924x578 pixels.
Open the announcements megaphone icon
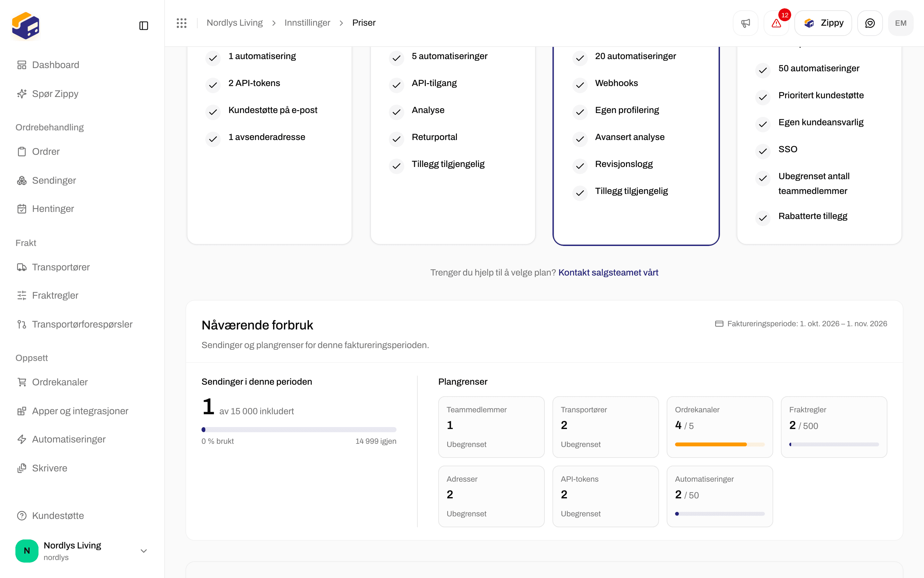(x=745, y=23)
